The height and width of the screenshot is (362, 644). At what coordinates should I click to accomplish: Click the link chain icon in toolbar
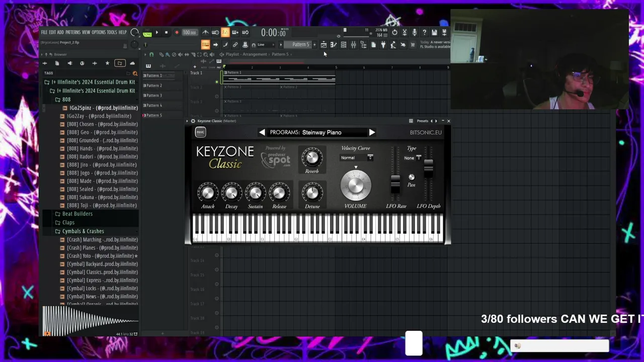[x=235, y=45]
